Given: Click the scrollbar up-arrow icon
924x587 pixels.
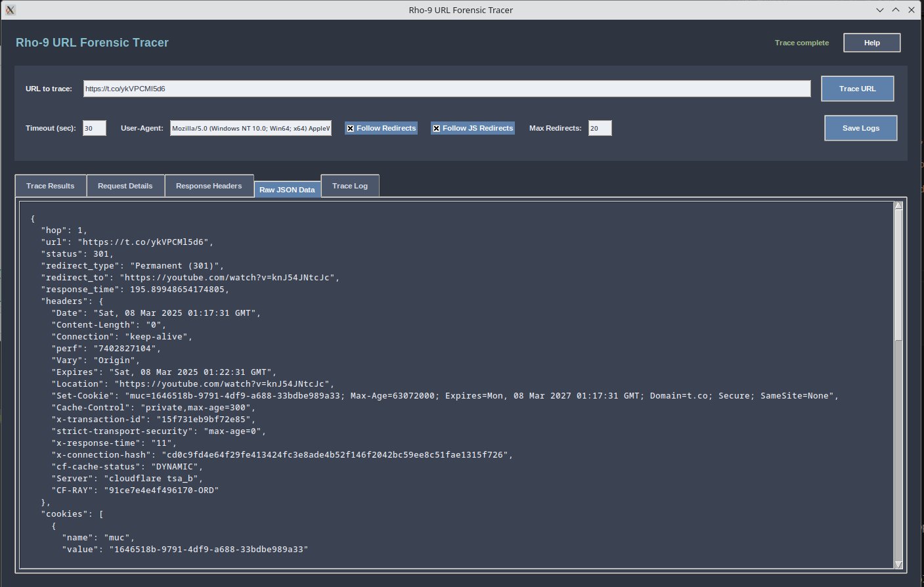Looking at the screenshot, I should click(898, 205).
